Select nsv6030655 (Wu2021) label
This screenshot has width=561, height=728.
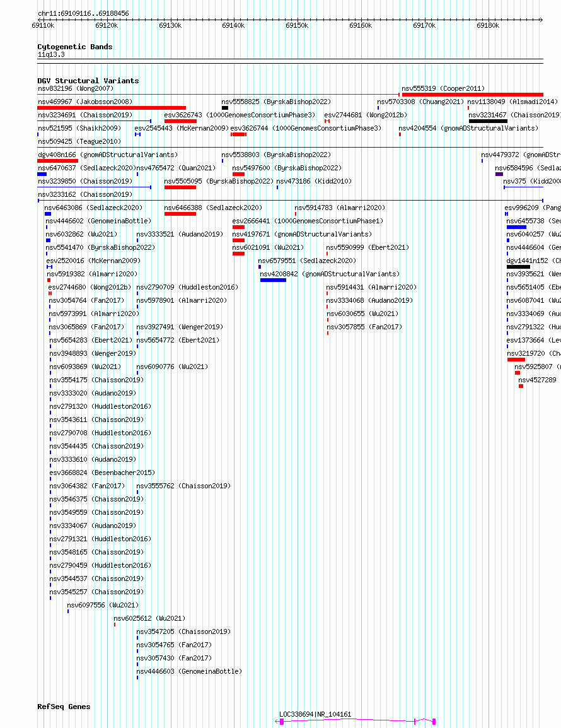click(363, 314)
